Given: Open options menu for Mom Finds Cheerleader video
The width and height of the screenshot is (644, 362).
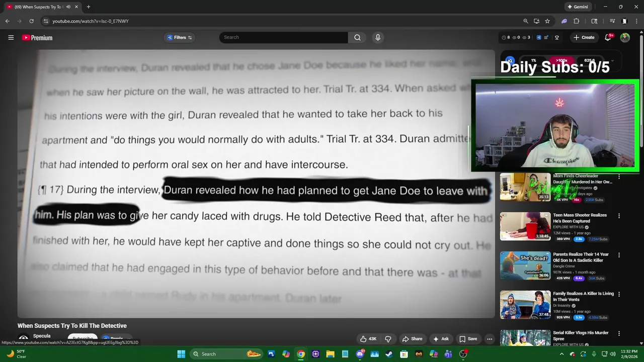Looking at the screenshot, I should coord(619,176).
